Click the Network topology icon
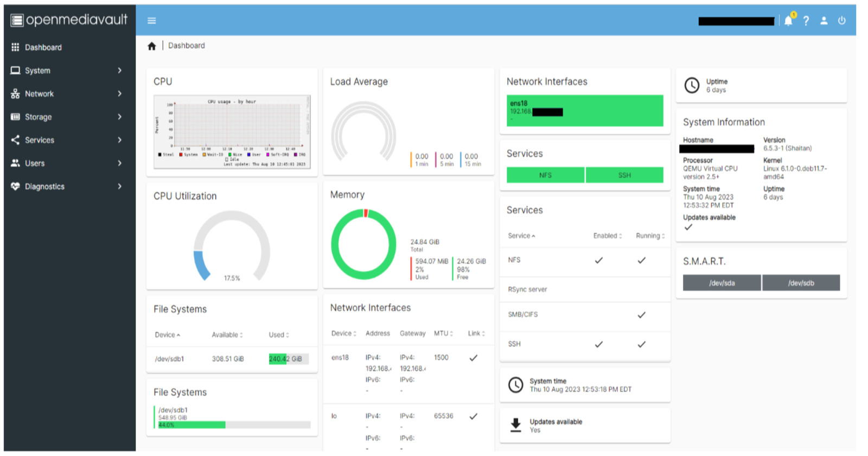 15,94
